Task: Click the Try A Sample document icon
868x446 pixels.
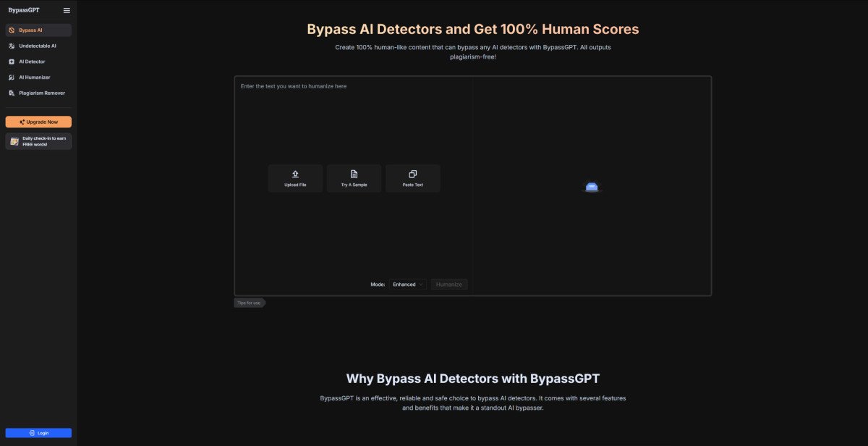Action: click(x=354, y=174)
